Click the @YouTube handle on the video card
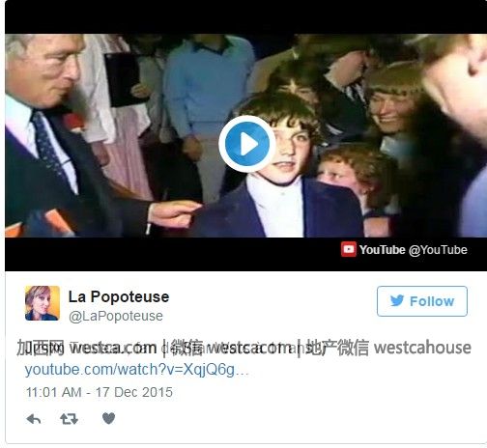 coord(438,250)
